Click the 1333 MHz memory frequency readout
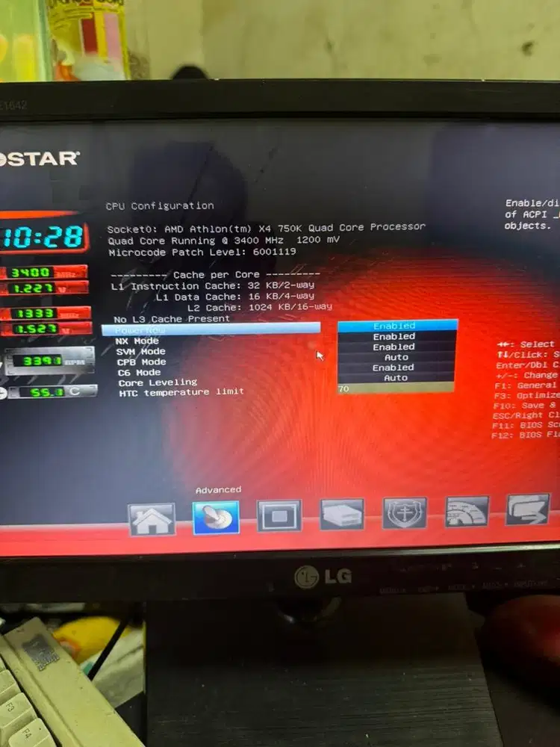Screen dimensions: 560x747 pyautogui.click(x=46, y=314)
